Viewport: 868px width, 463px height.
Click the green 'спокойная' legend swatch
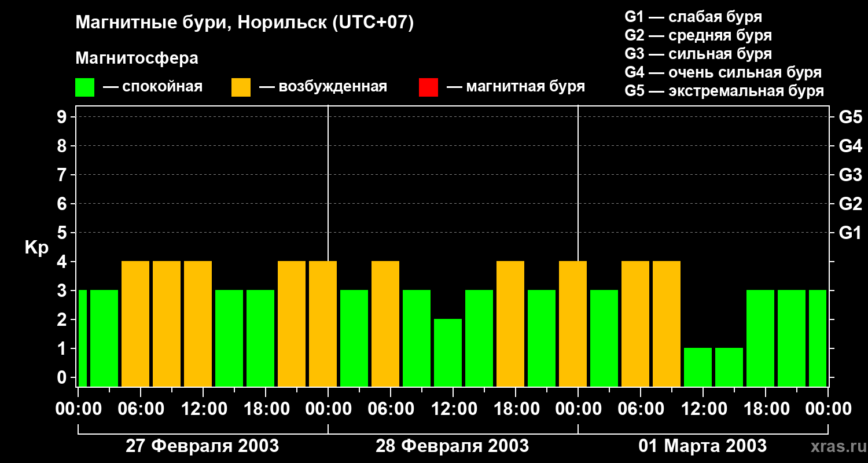pos(84,87)
